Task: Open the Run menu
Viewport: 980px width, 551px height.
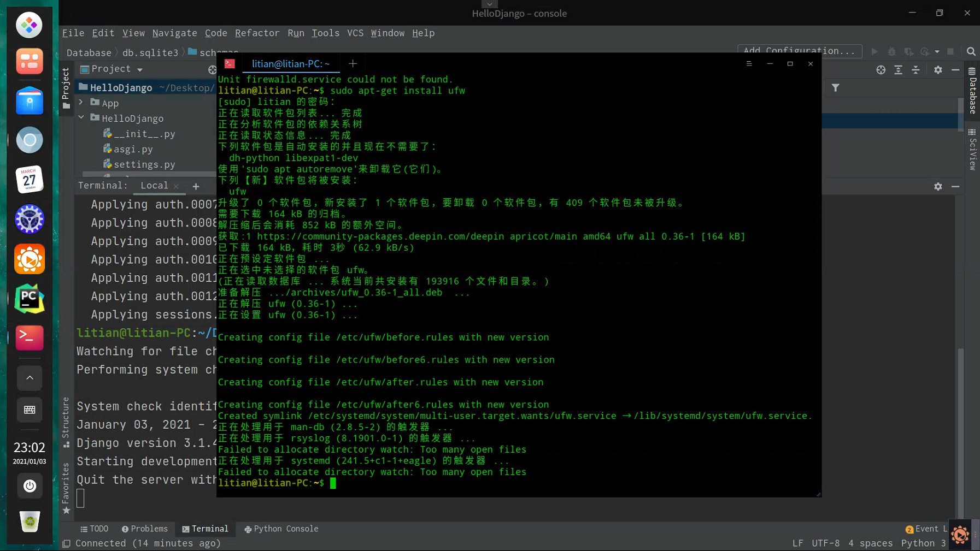Action: click(296, 33)
